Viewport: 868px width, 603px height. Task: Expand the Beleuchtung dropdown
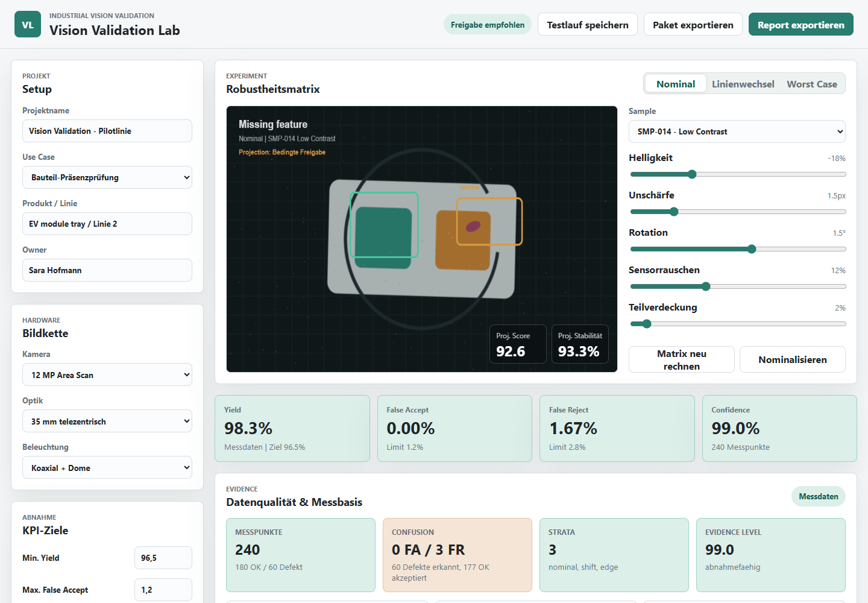click(x=107, y=467)
